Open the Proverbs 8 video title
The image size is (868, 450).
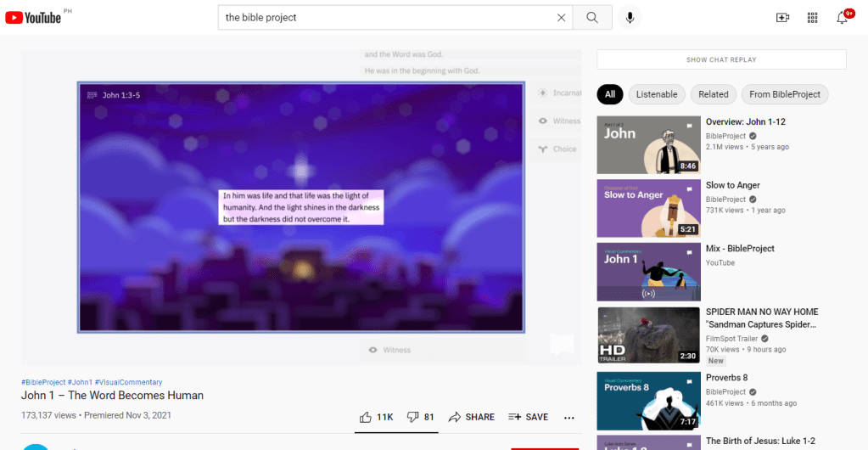(x=728, y=378)
